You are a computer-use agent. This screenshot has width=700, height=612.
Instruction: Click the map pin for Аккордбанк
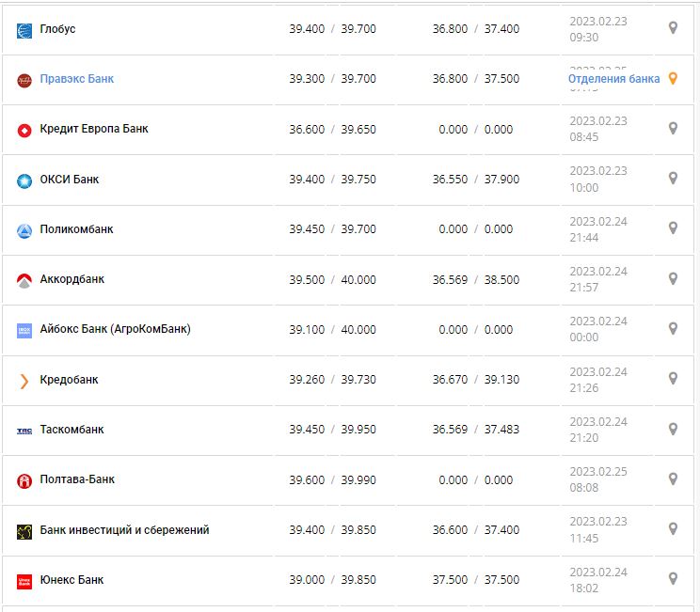pyautogui.click(x=673, y=278)
